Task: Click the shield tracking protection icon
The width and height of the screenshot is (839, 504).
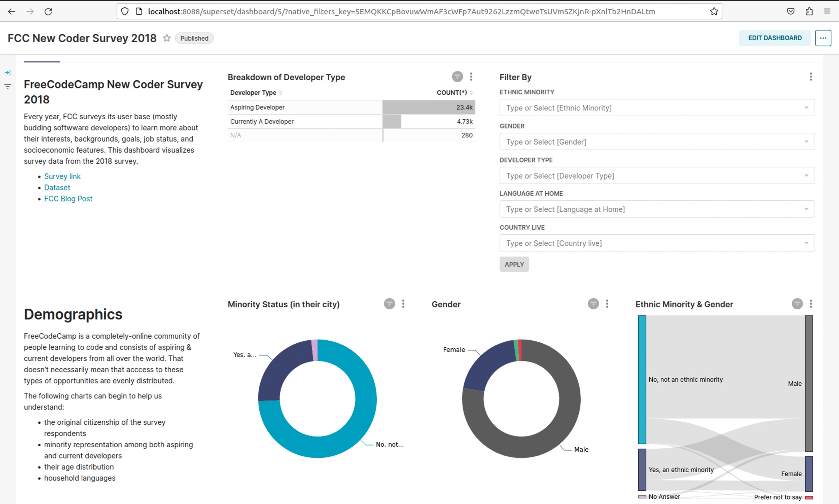Action: tap(125, 11)
